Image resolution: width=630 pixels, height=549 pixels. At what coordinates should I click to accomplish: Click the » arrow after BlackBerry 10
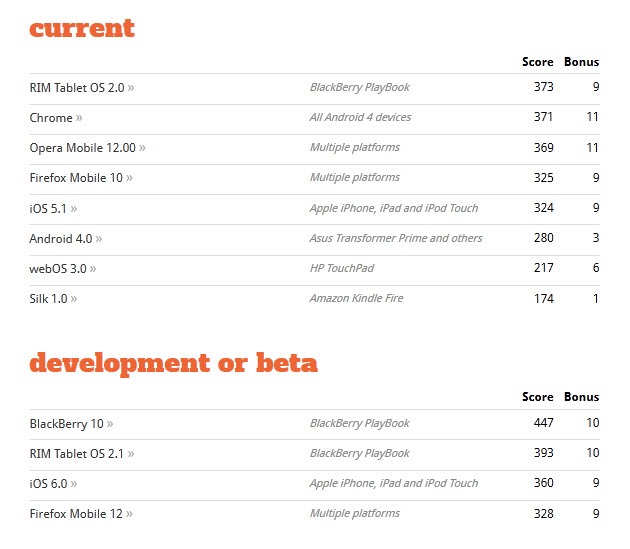tap(110, 424)
